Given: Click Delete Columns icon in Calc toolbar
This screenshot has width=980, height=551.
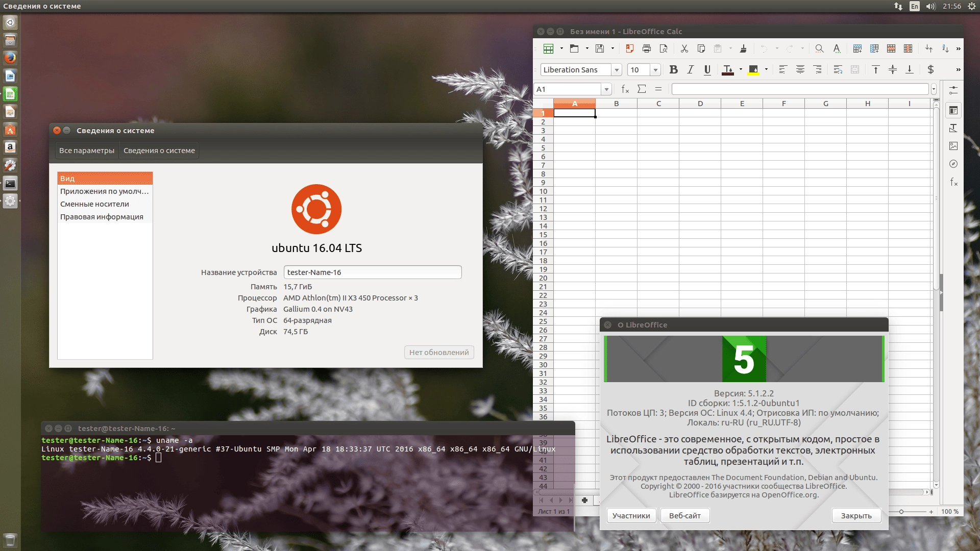Looking at the screenshot, I should [908, 48].
